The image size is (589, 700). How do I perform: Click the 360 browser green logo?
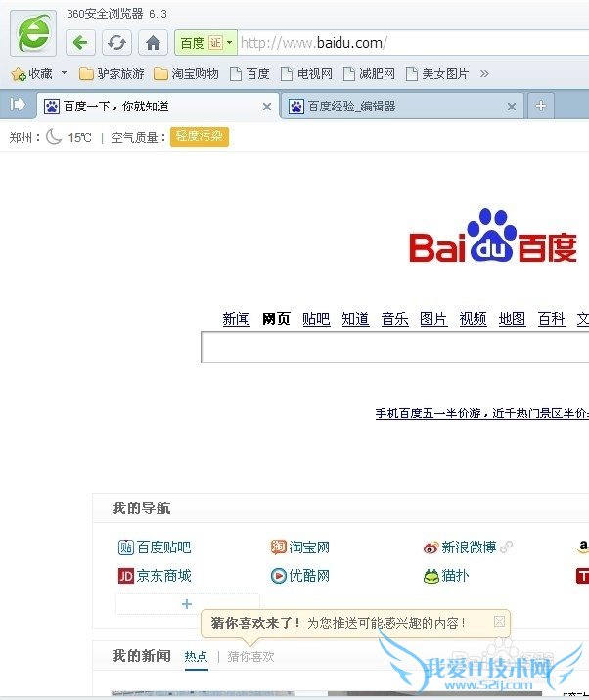click(33, 33)
